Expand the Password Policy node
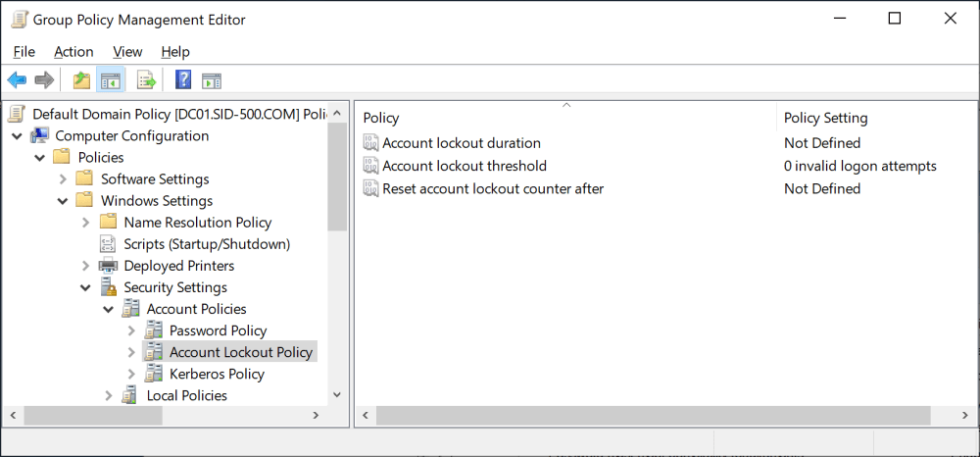 [x=131, y=330]
